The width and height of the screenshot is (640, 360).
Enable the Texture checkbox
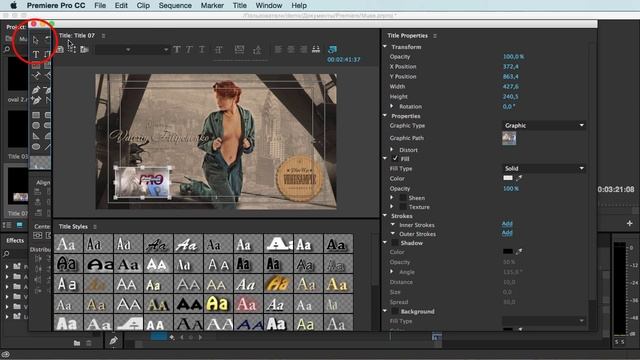pos(402,207)
